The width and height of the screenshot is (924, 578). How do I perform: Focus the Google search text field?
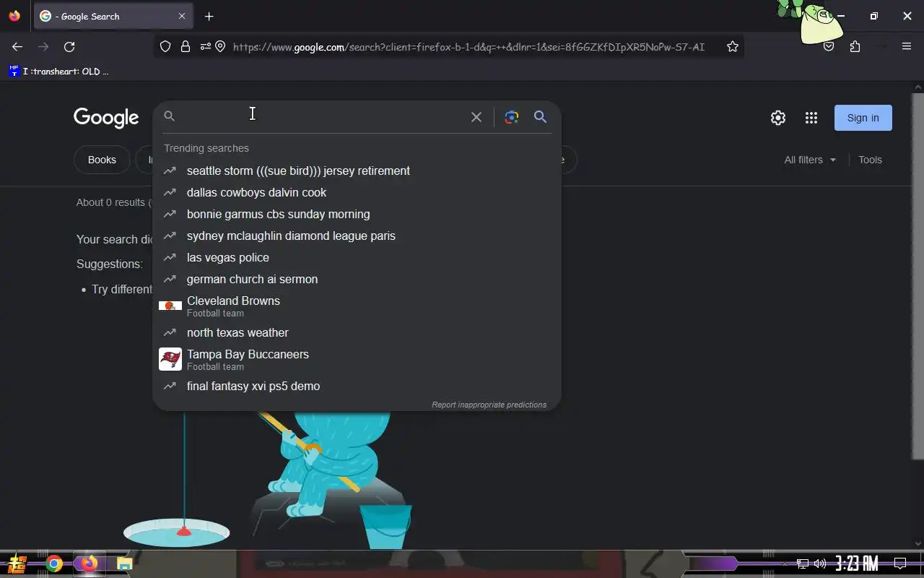tap(321, 116)
